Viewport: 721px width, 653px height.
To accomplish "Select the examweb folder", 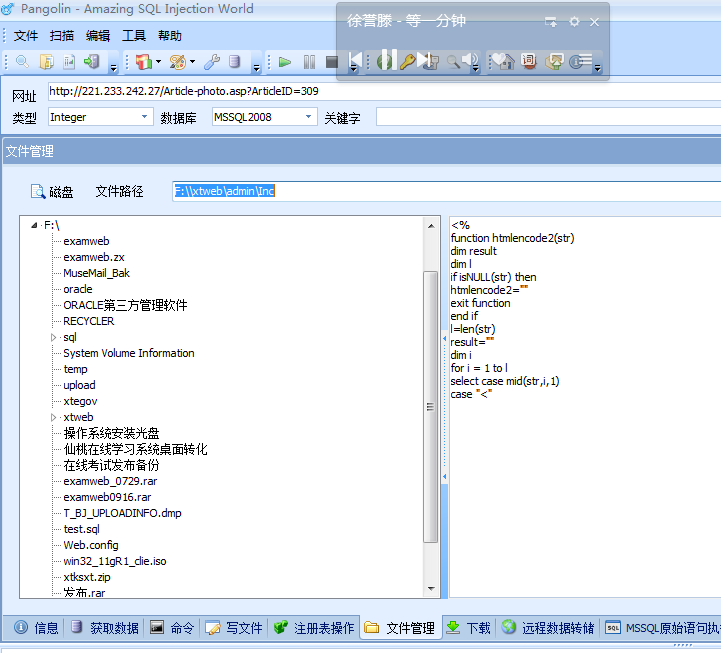I will coord(86,241).
